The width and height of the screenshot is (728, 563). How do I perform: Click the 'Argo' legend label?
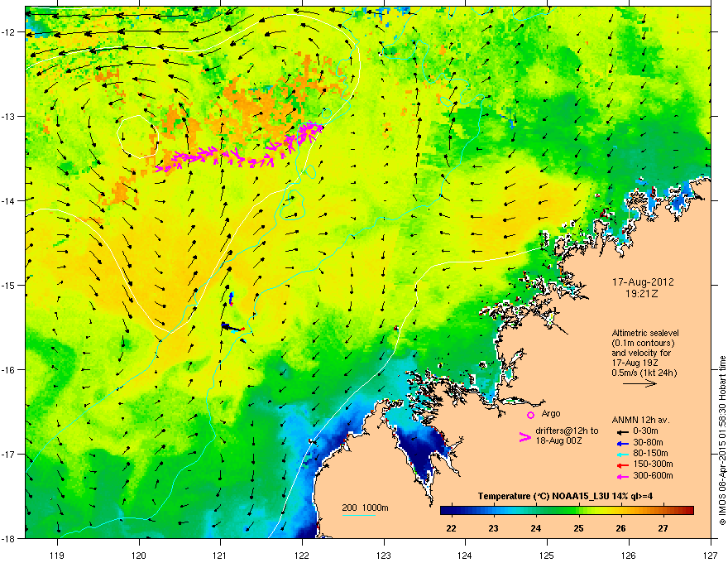551,413
